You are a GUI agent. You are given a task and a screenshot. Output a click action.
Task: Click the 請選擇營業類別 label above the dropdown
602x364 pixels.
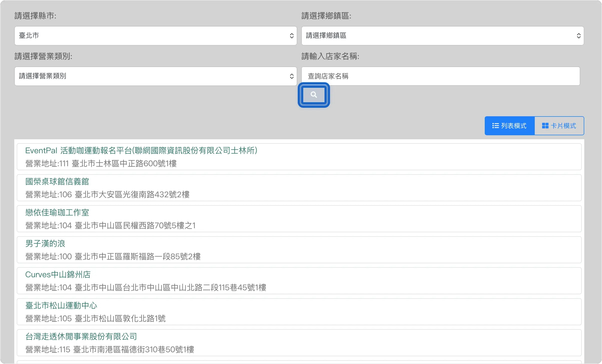43,56
